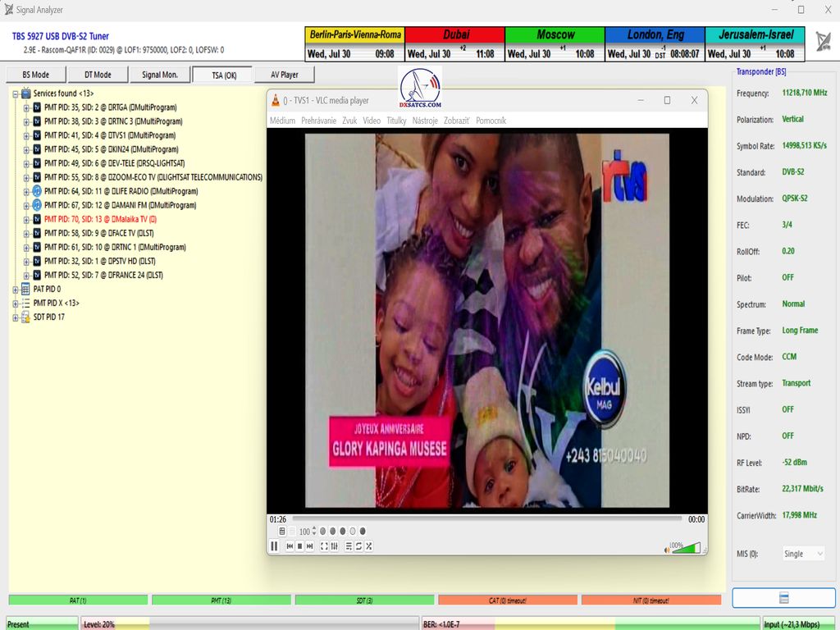Skip to next media in VLC

click(x=309, y=546)
